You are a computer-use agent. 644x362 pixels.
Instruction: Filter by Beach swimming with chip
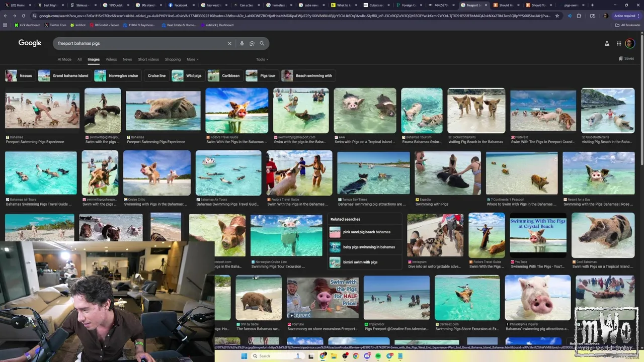(x=307, y=75)
